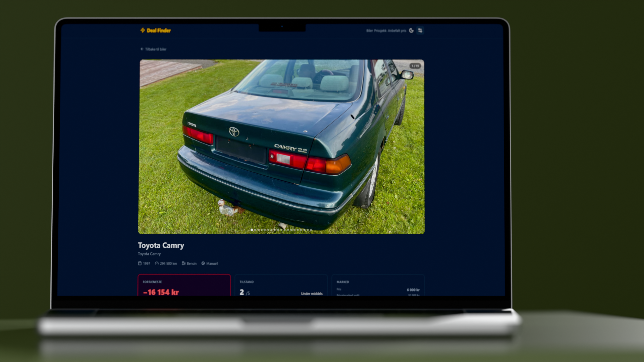Open the Marked price comparison card

click(378, 285)
